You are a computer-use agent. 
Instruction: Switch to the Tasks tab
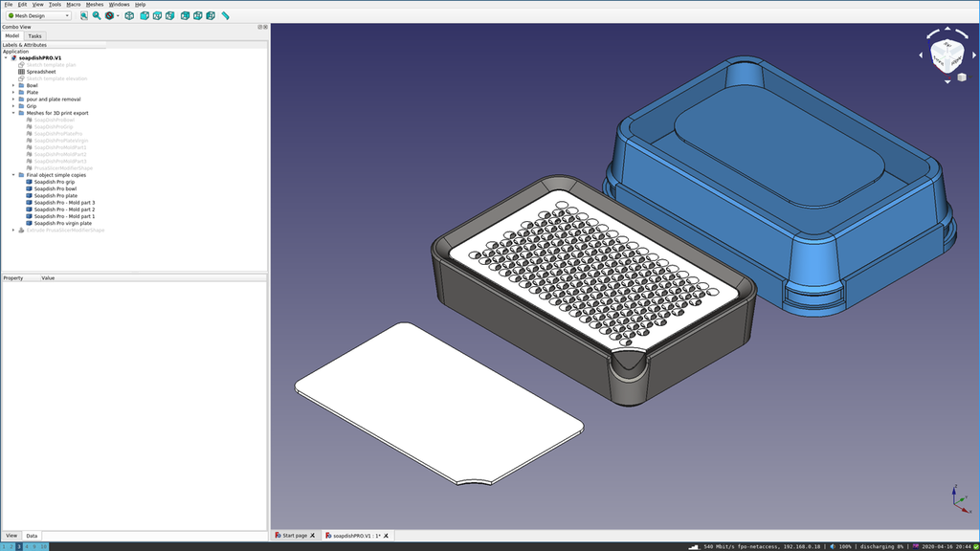(x=34, y=36)
